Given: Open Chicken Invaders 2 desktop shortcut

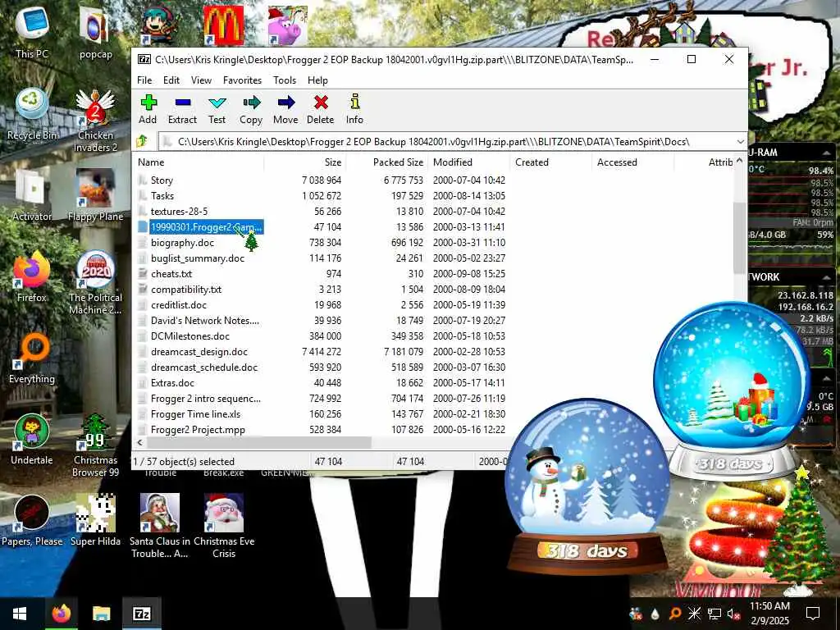Looking at the screenshot, I should click(x=95, y=121).
